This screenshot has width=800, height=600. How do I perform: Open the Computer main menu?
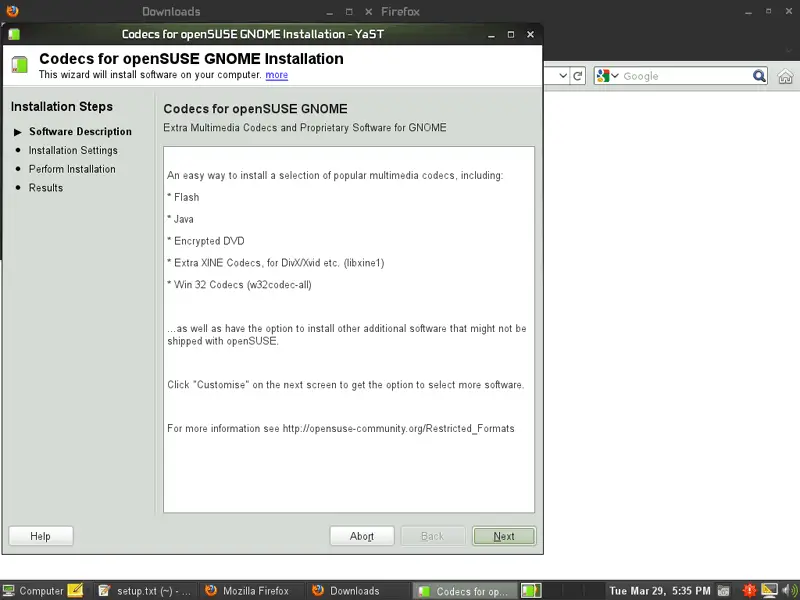(33, 591)
